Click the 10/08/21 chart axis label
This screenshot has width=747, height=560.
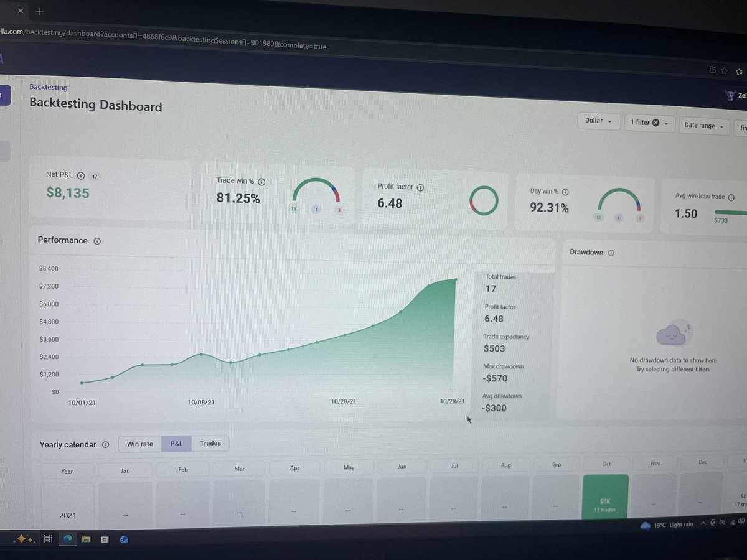tap(201, 403)
